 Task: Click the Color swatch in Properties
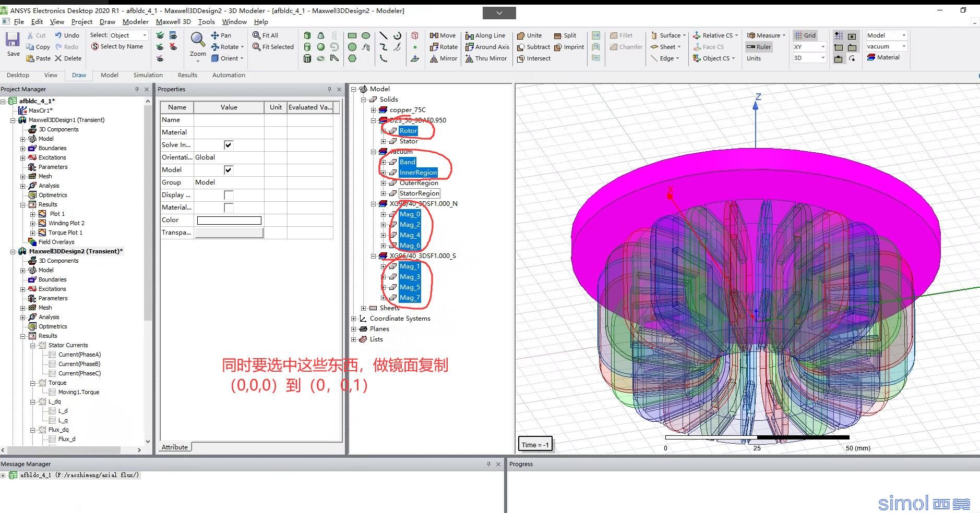click(x=229, y=221)
